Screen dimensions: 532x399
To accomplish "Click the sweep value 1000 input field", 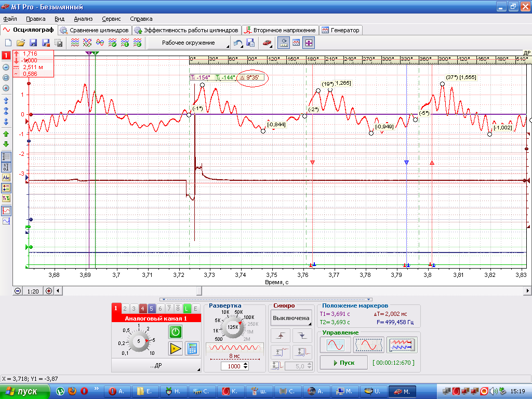I will (x=232, y=366).
